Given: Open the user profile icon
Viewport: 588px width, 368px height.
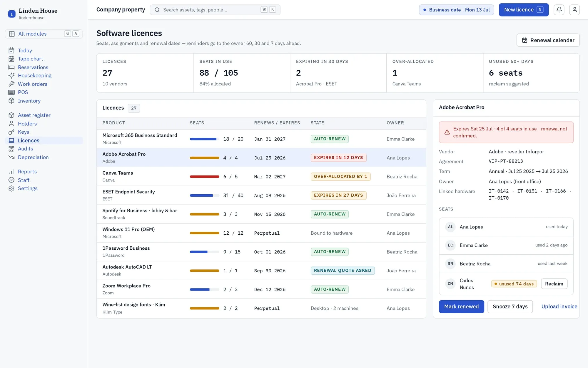Looking at the screenshot, I should click(x=574, y=10).
